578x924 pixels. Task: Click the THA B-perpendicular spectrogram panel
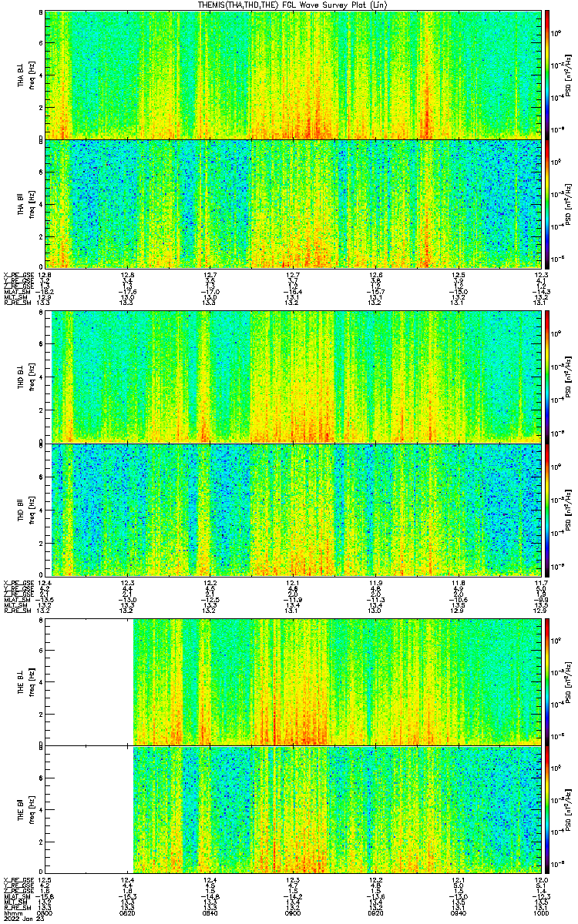293,75
